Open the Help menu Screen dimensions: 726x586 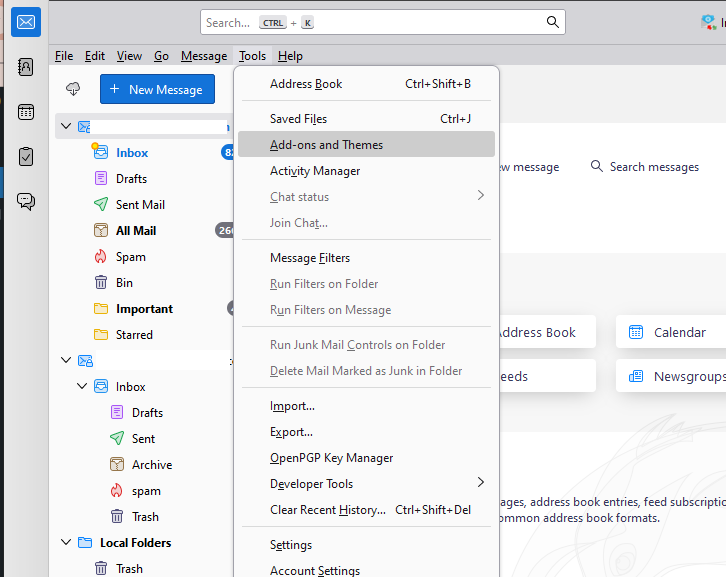click(290, 56)
